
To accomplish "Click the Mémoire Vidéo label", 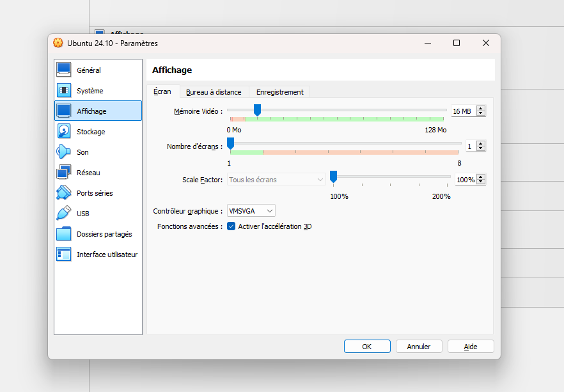I will coord(198,111).
